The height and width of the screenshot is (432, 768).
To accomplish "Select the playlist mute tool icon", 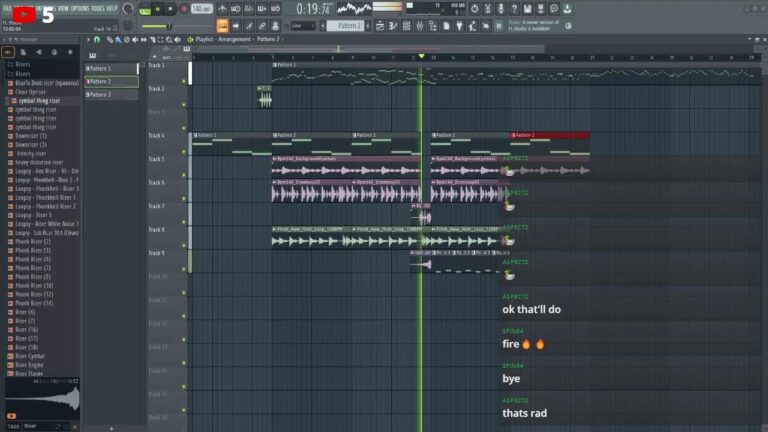I will point(135,40).
